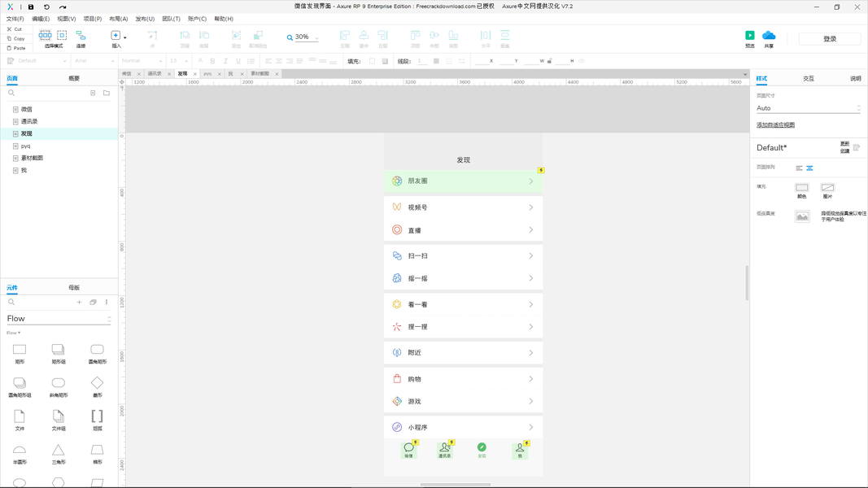Click the 添加自适应视图 link
This screenshot has height=488, width=868.
[775, 125]
